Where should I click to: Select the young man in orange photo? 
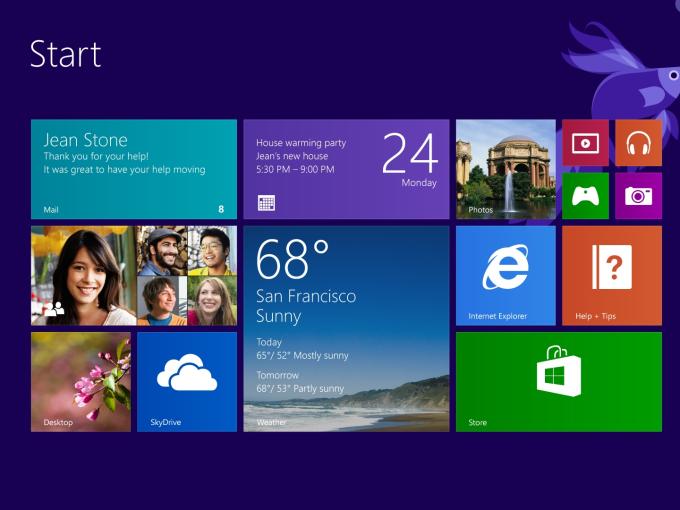162,301
